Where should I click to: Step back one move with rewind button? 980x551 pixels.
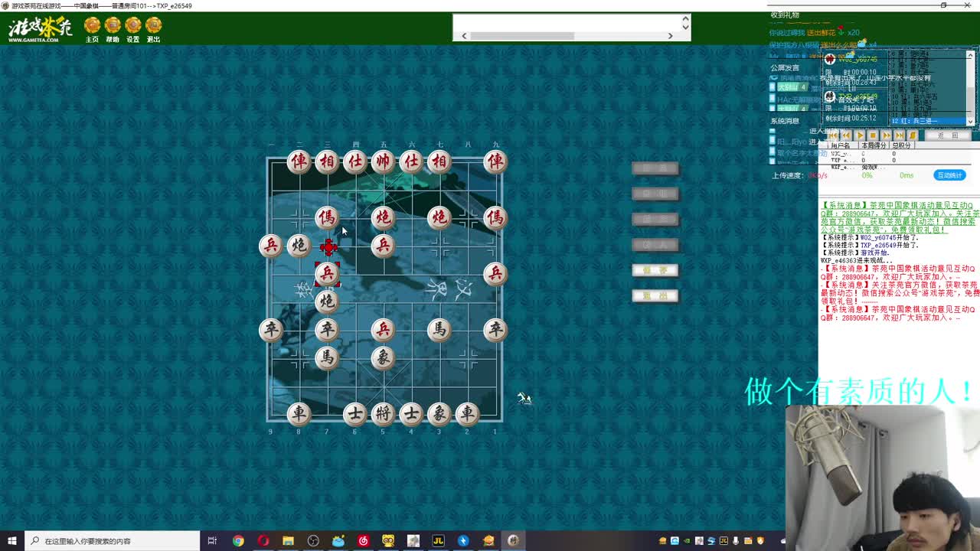(x=846, y=135)
